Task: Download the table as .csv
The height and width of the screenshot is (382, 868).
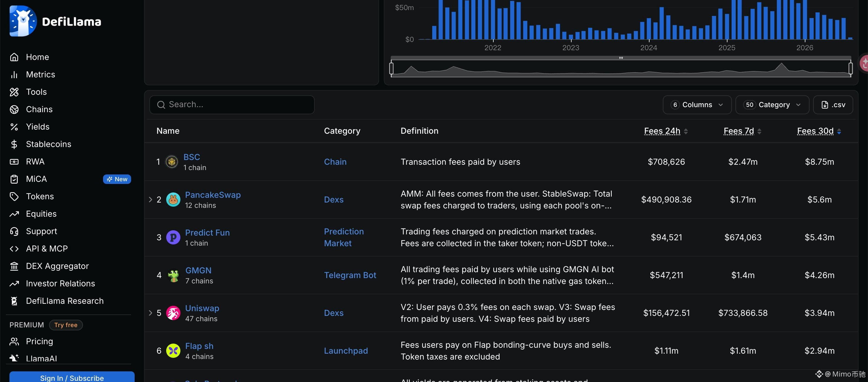Action: click(833, 105)
